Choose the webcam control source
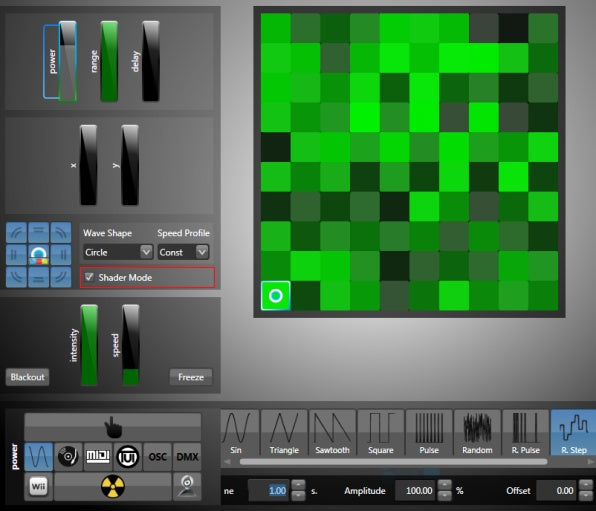Viewport: 596px width, 511px height. click(x=187, y=486)
